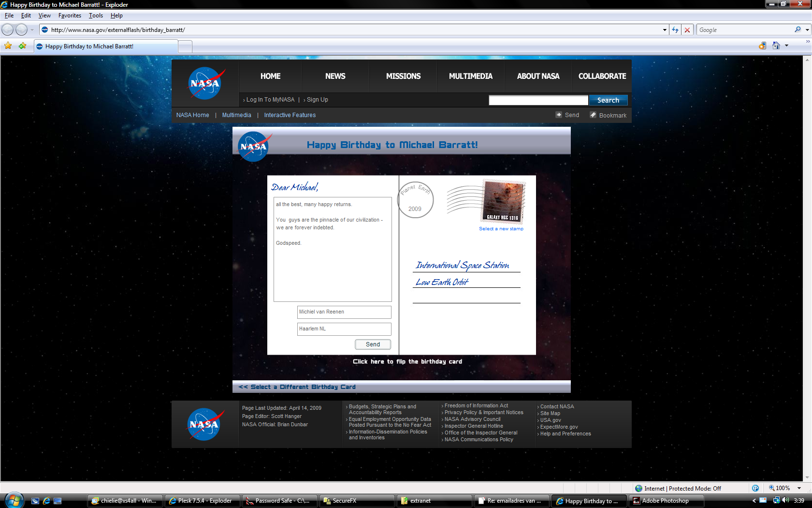Expand the Home button dropdown arrow
This screenshot has width=812, height=508.
point(787,46)
